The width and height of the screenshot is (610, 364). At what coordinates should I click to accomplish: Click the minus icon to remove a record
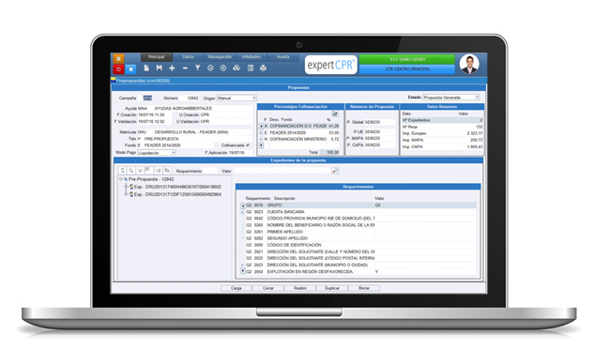pyautogui.click(x=185, y=68)
